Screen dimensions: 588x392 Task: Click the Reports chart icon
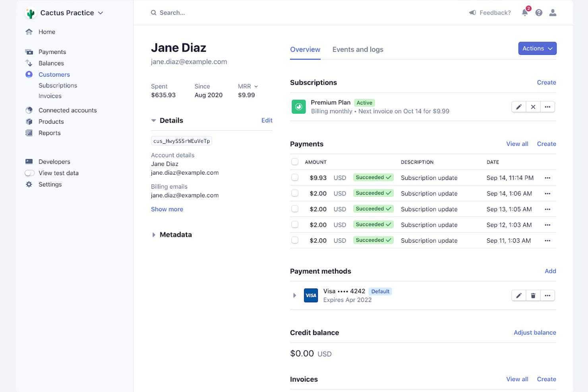[29, 133]
